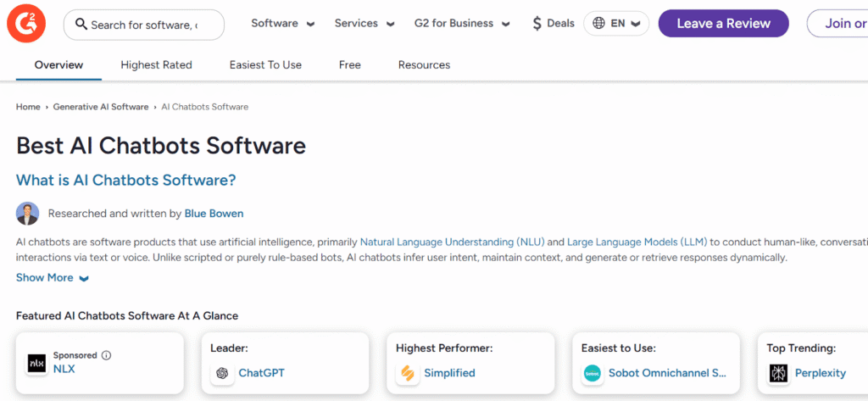Image resolution: width=868 pixels, height=401 pixels.
Task: Click the Sponsored info icon
Action: [x=107, y=355]
